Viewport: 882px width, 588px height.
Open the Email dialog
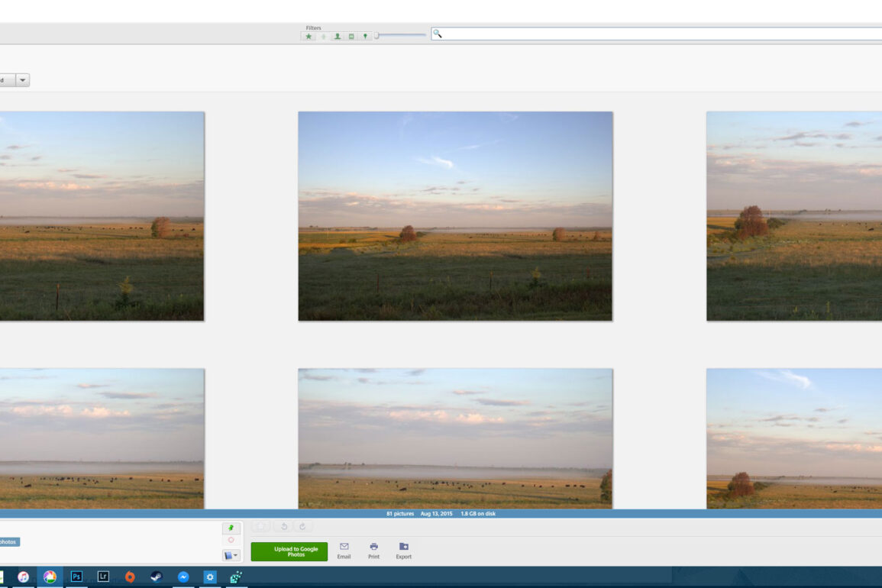[344, 550]
